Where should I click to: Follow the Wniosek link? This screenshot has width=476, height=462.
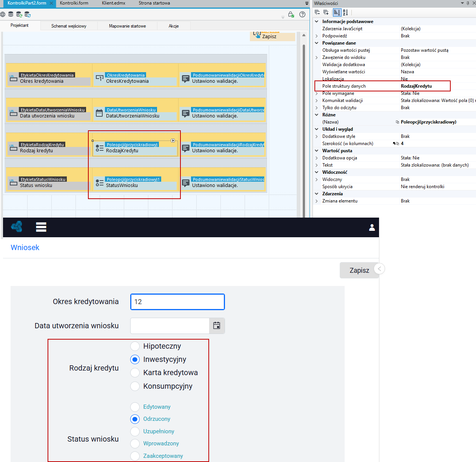pos(25,247)
